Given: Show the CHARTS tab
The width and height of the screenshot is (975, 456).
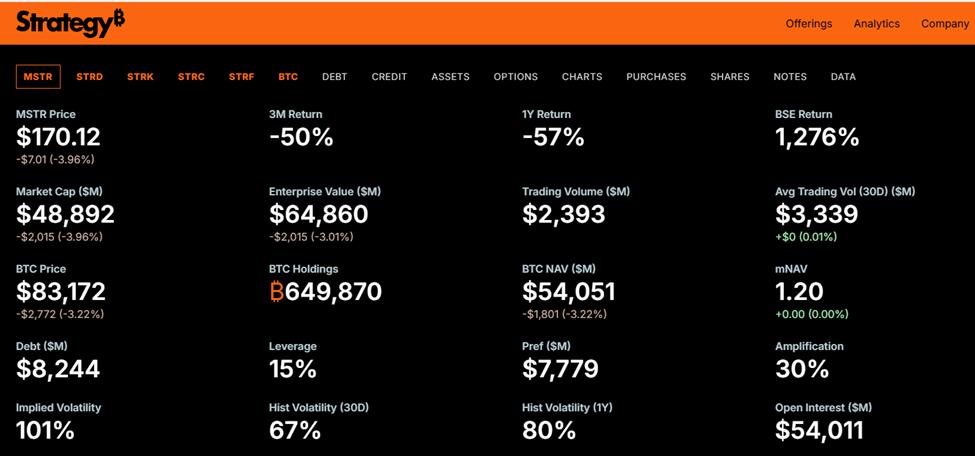Looking at the screenshot, I should [582, 77].
